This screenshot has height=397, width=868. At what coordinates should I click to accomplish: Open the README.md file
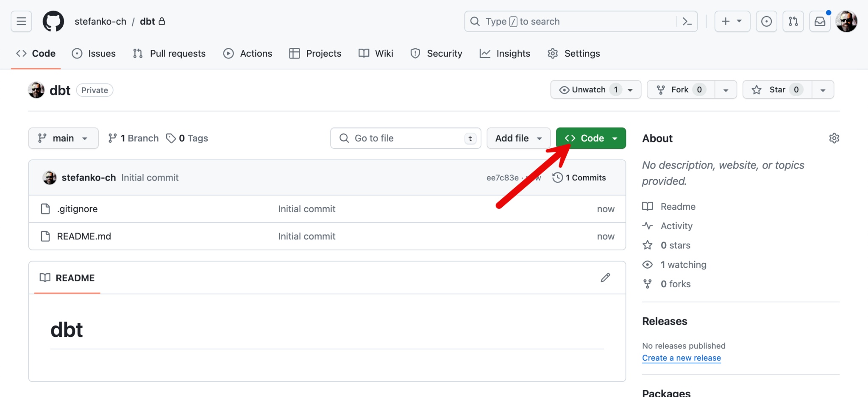coord(84,236)
